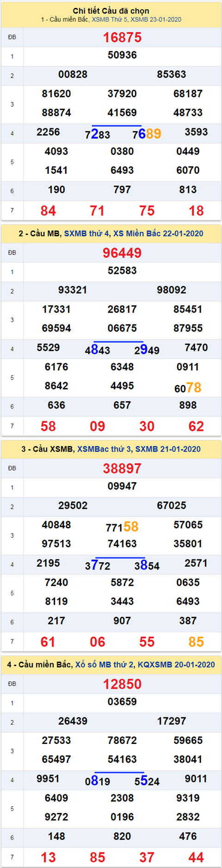Open XS Miền Bắc 22-01-2020 link
Screen dimensions: 222x868
[x=158, y=234]
